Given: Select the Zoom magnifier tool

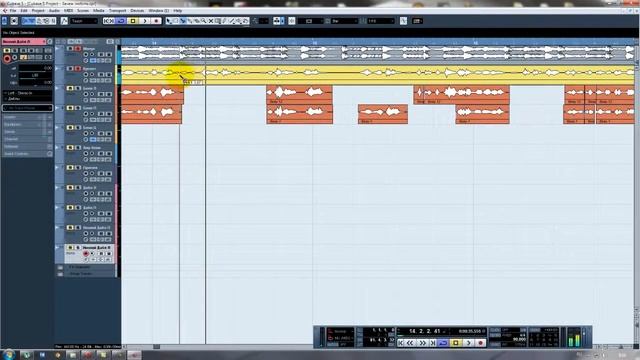Looking at the screenshot, I should (204, 21).
